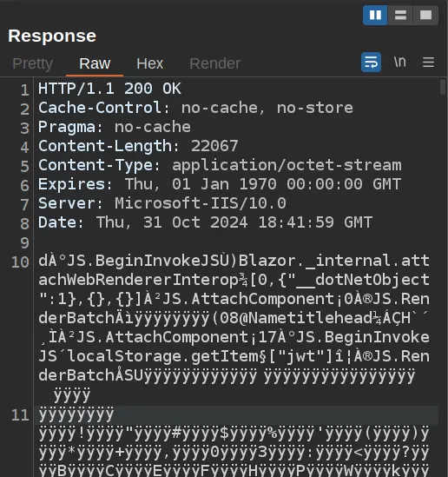Click the Content-Length 22067 header line
Viewport: 448px width, 477px height.
[x=138, y=146]
